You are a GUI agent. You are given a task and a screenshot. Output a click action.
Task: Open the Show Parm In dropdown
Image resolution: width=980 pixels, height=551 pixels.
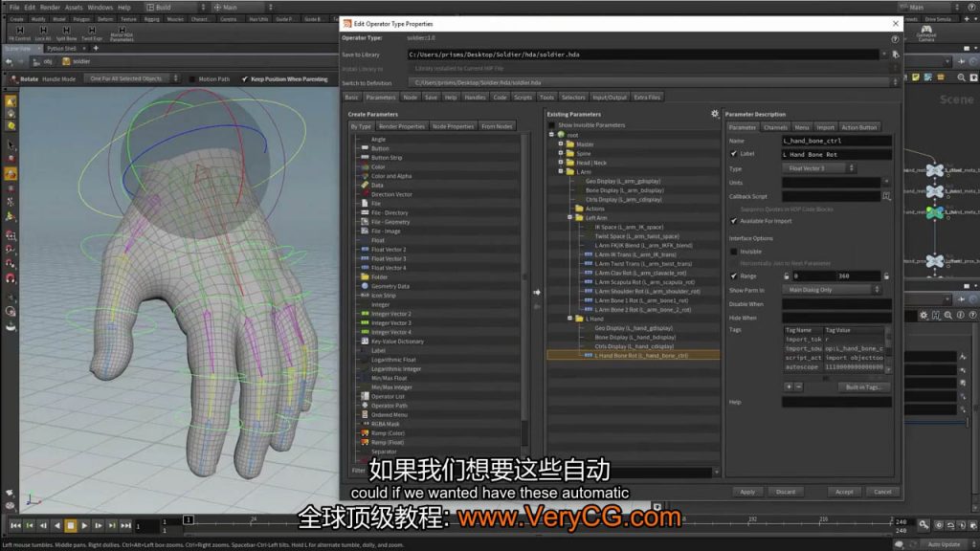(x=832, y=290)
